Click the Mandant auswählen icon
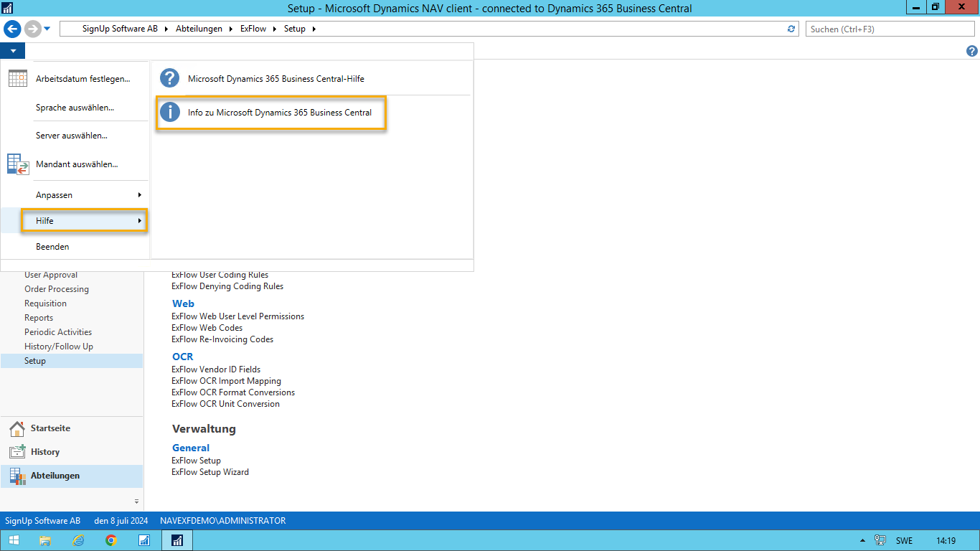This screenshot has height=551, width=980. pos(18,164)
